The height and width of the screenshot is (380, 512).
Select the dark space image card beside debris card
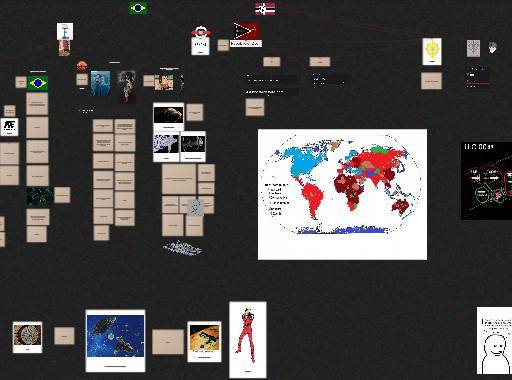point(193,146)
